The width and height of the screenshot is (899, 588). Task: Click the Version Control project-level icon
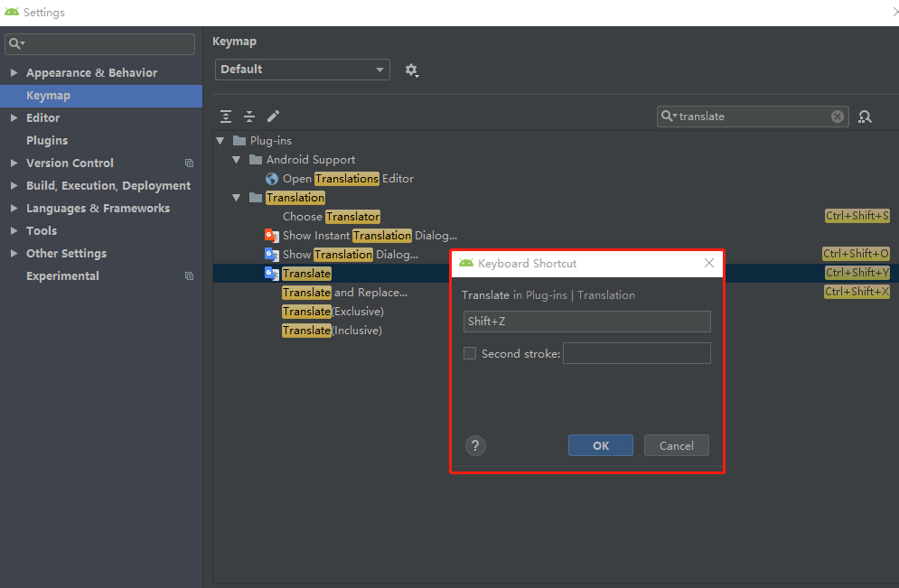click(x=189, y=163)
